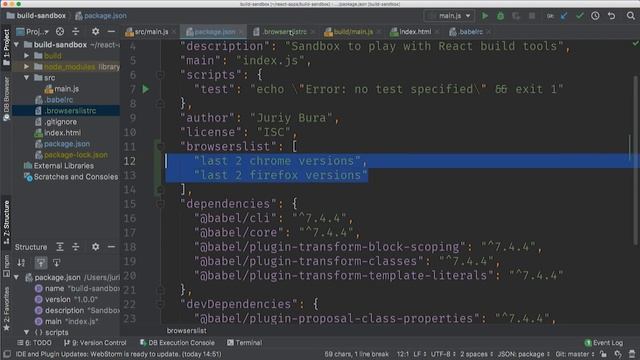Open the Project panel settings gear
The width and height of the screenshot is (640, 360).
pyautogui.click(x=95, y=31)
